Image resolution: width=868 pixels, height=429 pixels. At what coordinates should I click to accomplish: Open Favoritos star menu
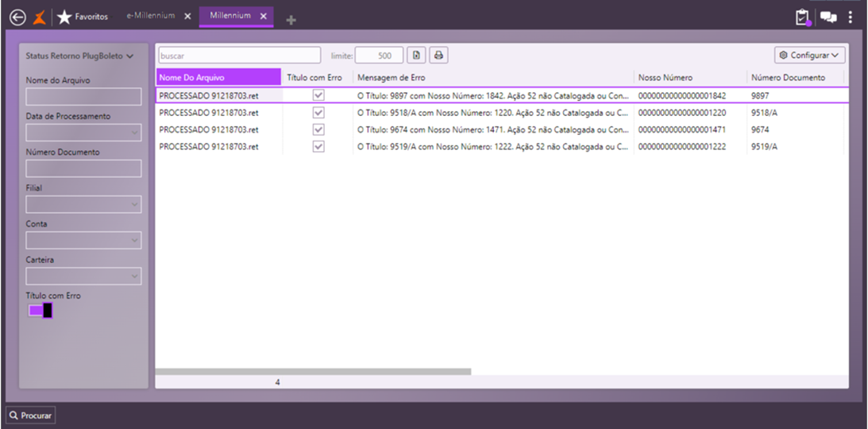(82, 17)
